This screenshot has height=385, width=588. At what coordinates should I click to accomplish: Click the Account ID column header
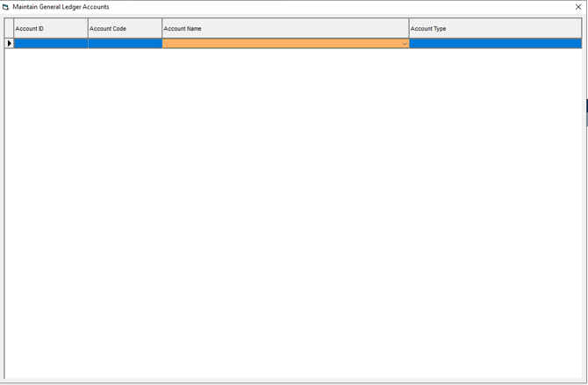51,28
